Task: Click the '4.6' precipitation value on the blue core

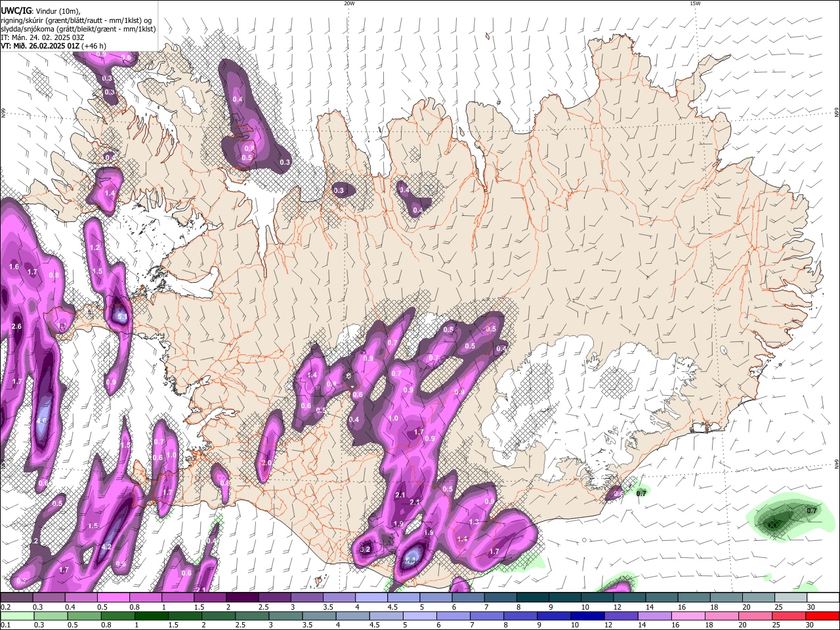Action: (x=42, y=421)
